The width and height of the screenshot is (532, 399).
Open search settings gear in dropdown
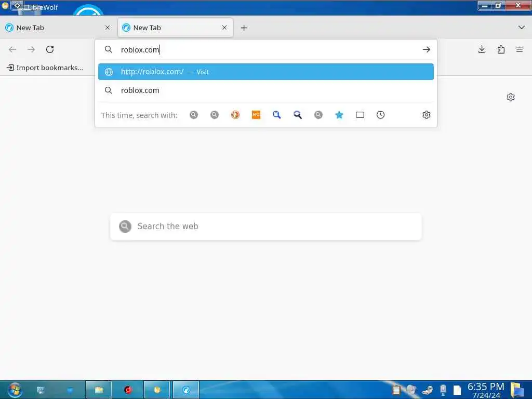click(427, 115)
